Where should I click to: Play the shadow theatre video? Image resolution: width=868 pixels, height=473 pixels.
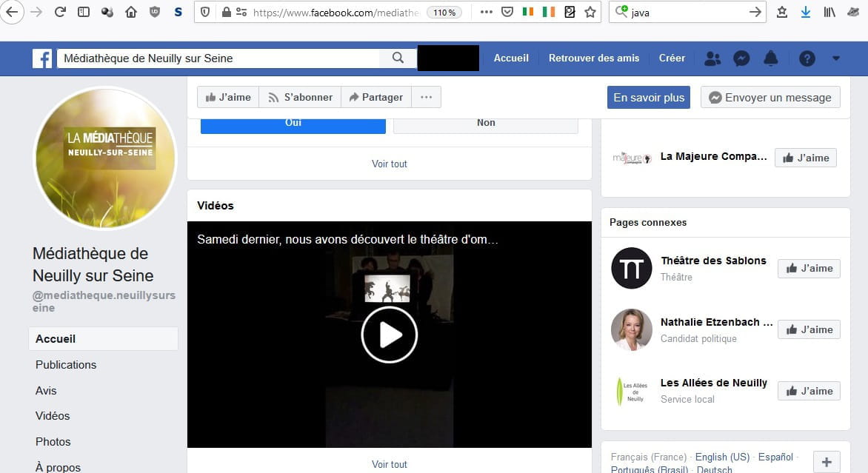(x=389, y=335)
